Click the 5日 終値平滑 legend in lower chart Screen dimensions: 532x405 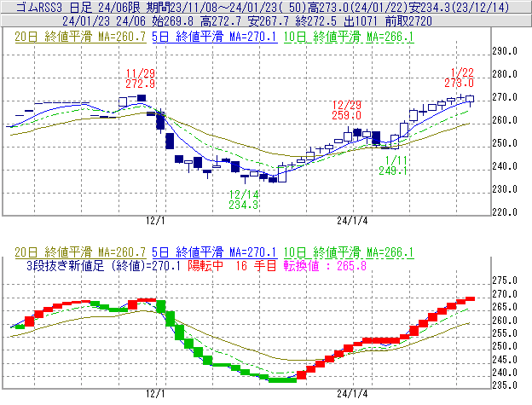pos(215,252)
